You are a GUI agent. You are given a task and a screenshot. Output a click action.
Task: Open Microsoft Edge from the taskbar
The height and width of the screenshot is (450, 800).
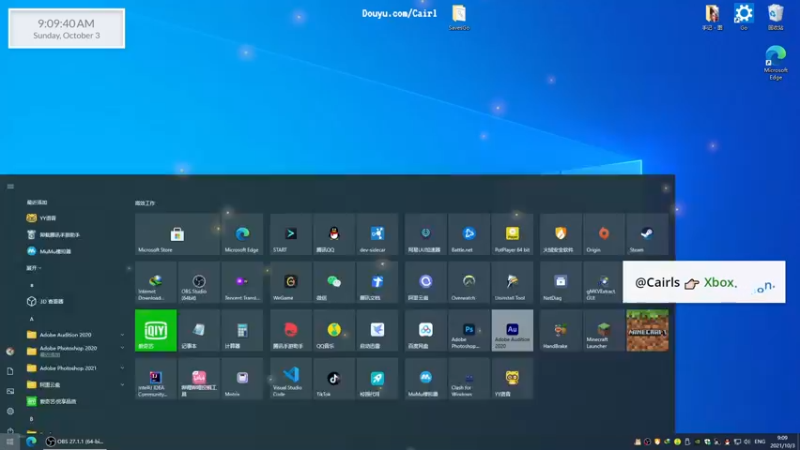31,442
